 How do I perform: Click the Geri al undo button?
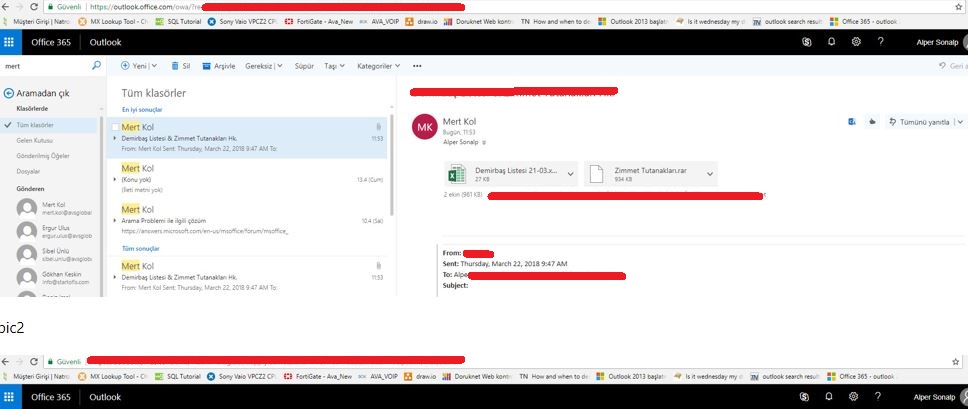953,66
